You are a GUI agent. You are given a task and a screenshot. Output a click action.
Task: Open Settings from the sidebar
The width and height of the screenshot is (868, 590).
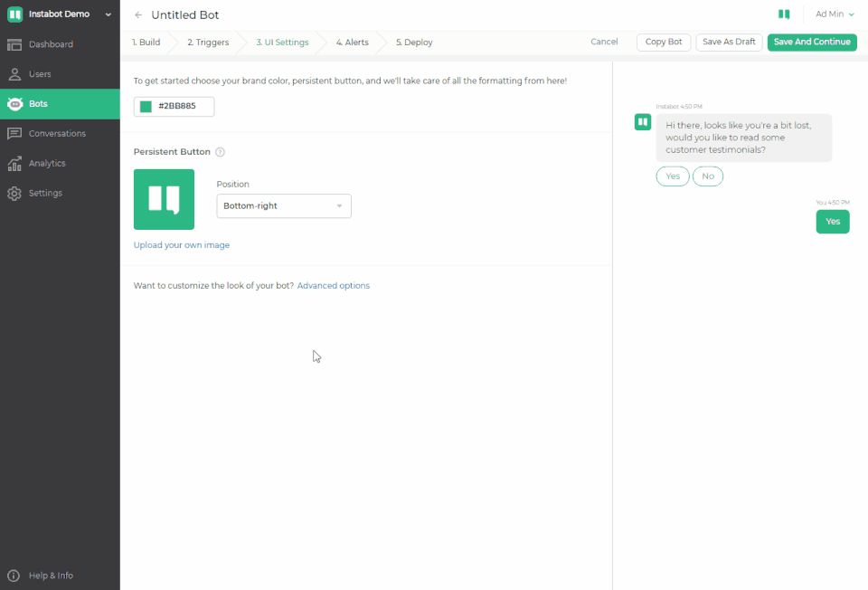click(60, 194)
